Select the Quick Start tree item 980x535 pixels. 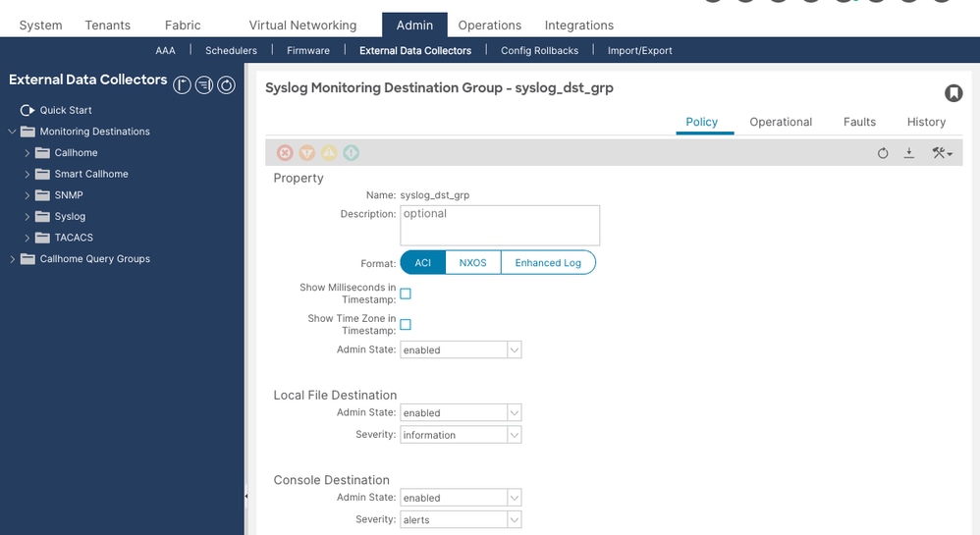66,110
